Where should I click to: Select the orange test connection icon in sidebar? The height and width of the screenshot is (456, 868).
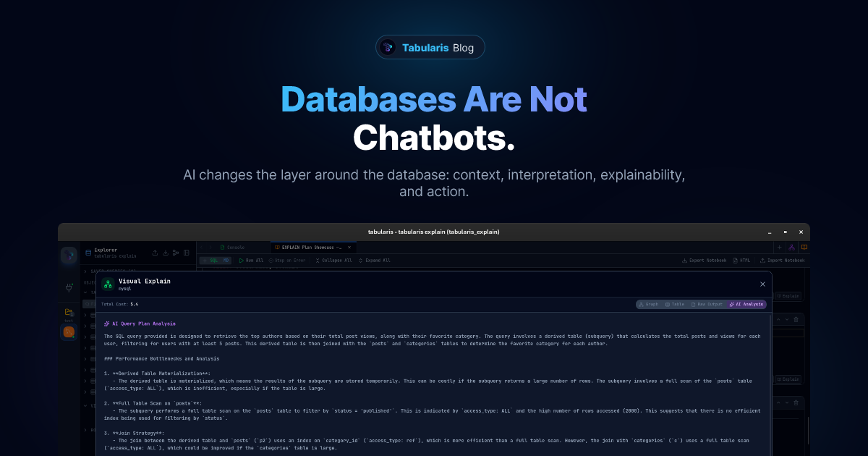point(69,332)
